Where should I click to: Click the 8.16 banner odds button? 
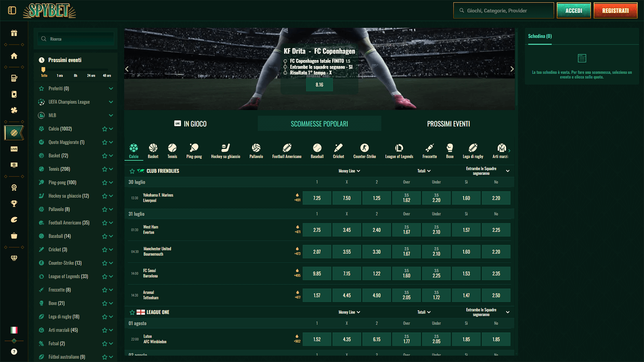tap(319, 85)
